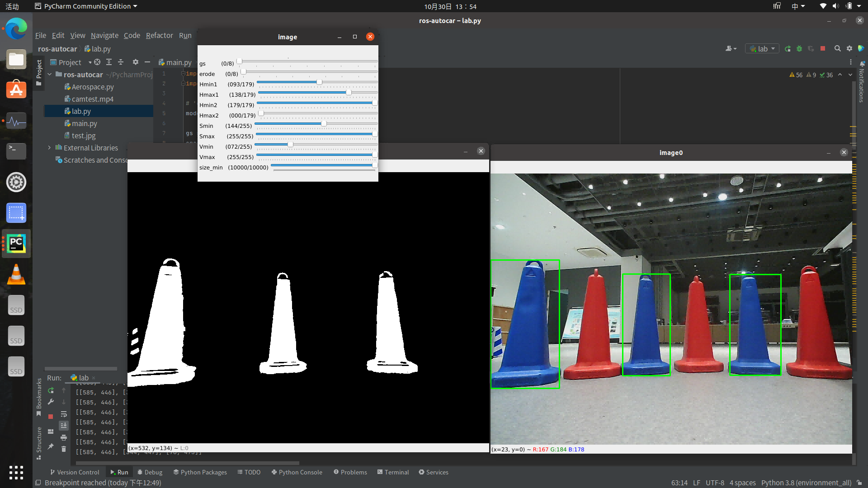
Task: Click Expand All icon in Project panel
Action: coord(109,62)
